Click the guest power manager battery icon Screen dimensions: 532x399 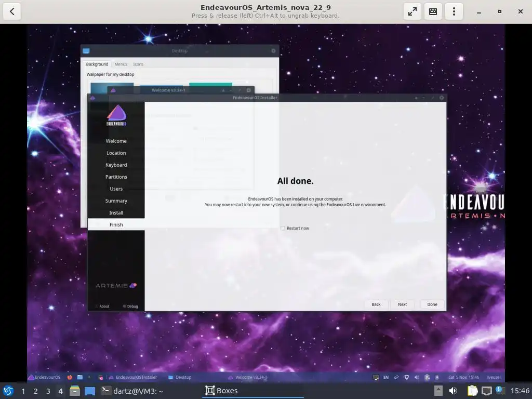click(x=427, y=377)
